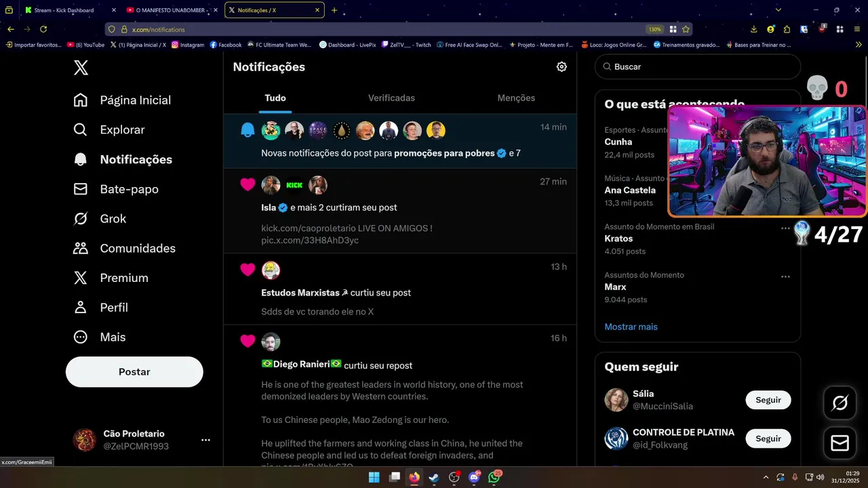Viewport: 868px width, 488px height.
Task: Open Steam from the taskbar
Action: pos(434,477)
